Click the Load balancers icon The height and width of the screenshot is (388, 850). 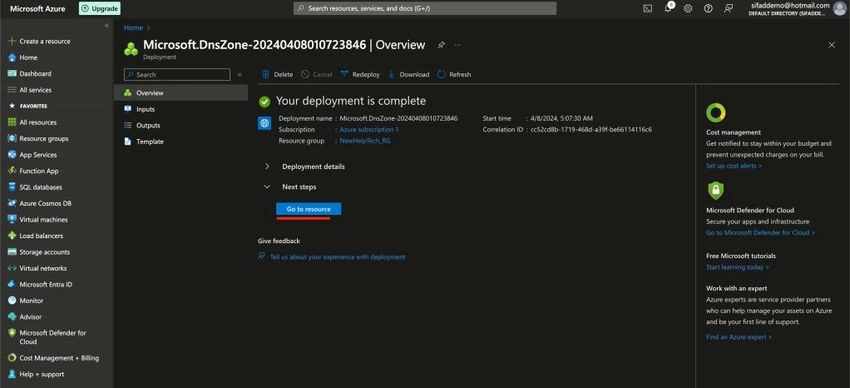click(x=12, y=236)
